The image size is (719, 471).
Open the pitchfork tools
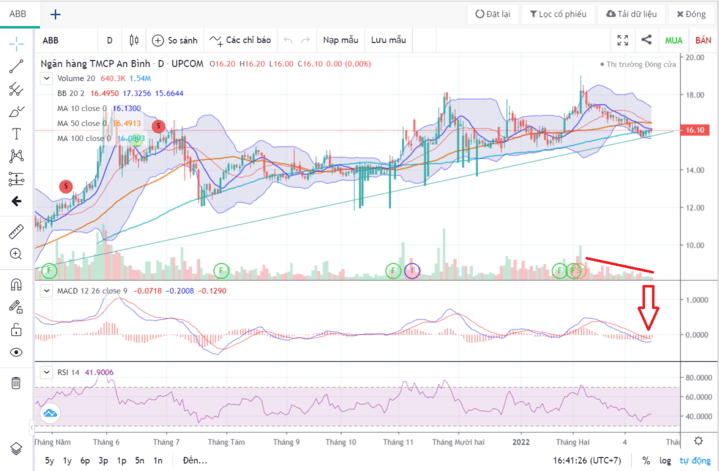[16, 89]
